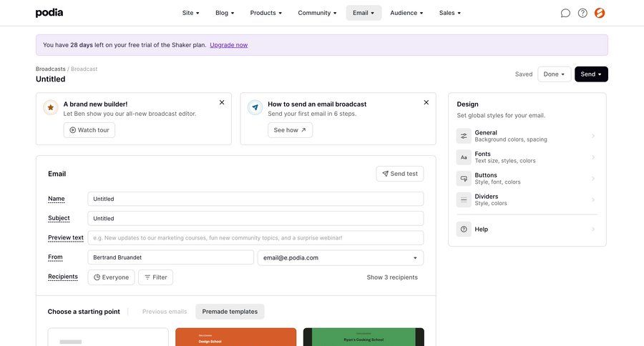This screenshot has width=644, height=346.
Task: Click the Preview text input field
Action: pos(255,237)
